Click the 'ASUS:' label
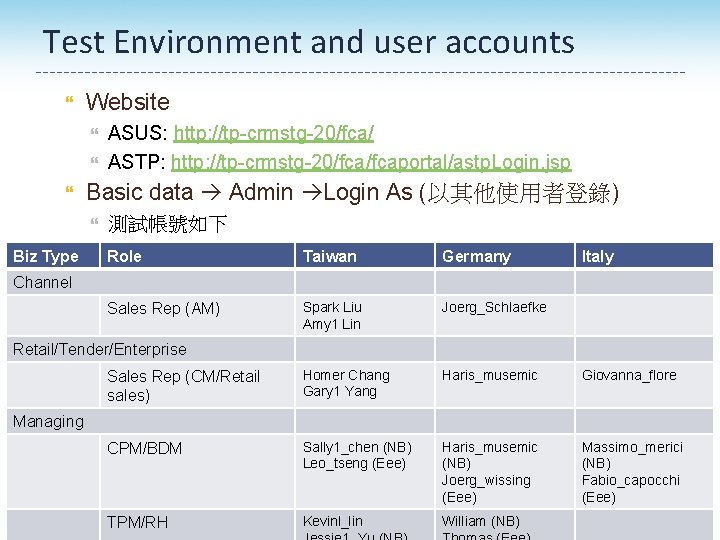The width and height of the screenshot is (720, 540). tap(137, 133)
